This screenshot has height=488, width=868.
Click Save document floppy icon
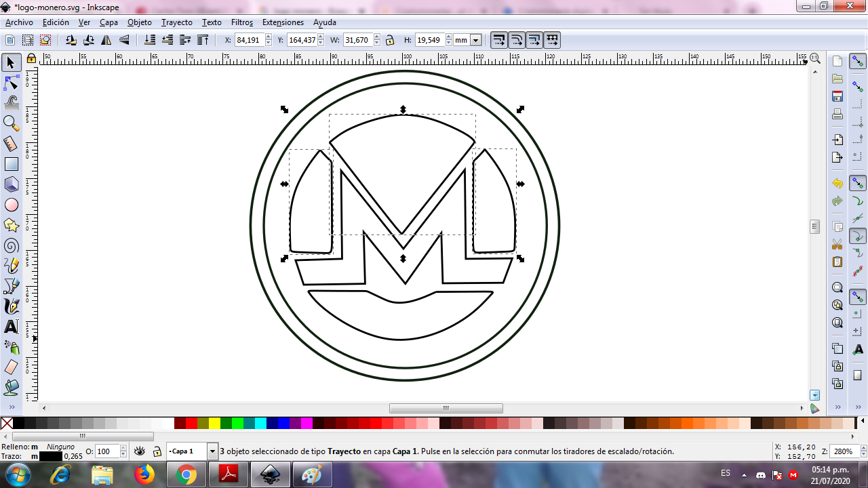[837, 97]
